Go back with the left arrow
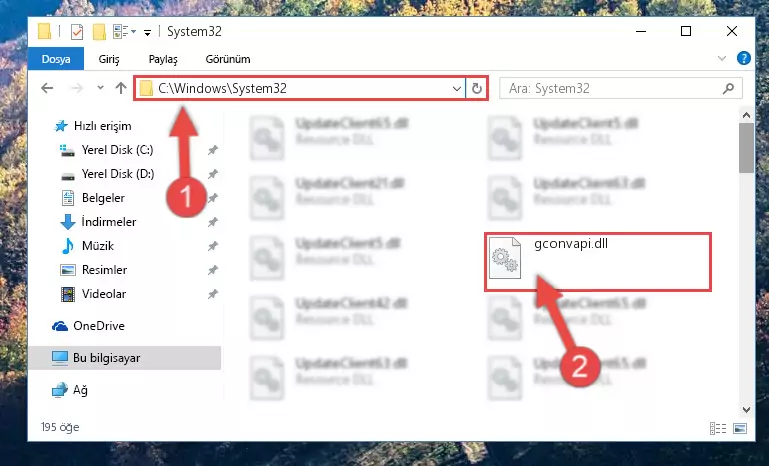This screenshot has height=466, width=769. coord(47,88)
